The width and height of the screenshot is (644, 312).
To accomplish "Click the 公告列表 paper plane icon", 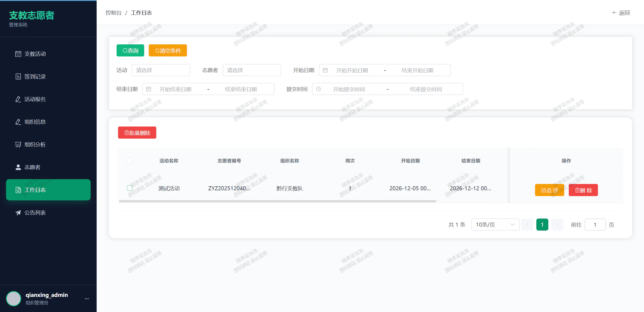I will 18,213.
